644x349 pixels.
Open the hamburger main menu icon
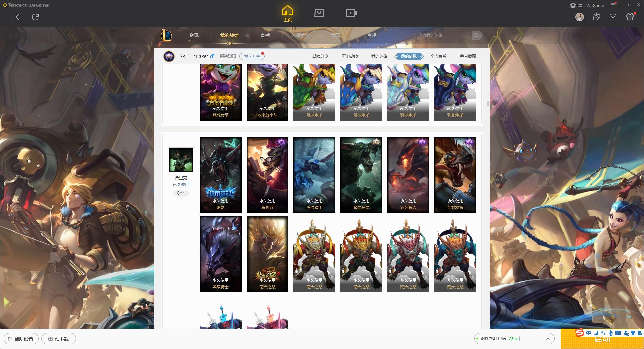pyautogui.click(x=613, y=5)
